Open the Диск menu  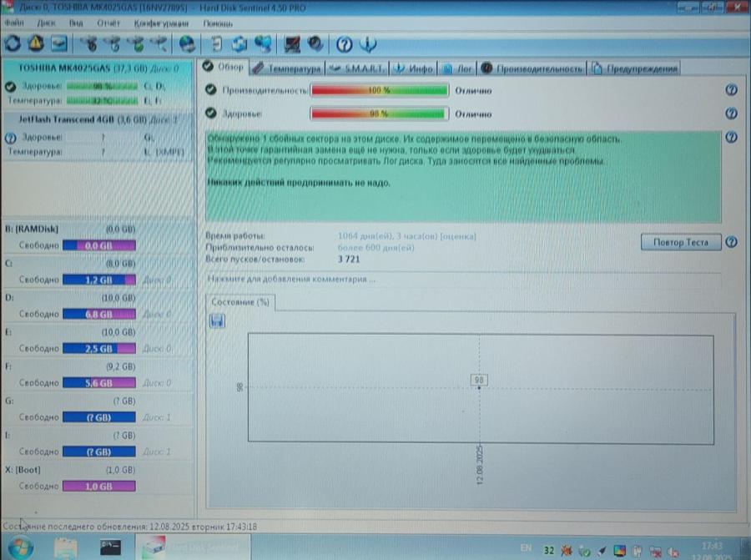(47, 23)
